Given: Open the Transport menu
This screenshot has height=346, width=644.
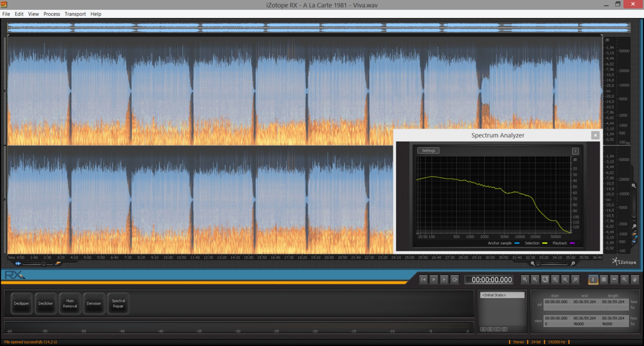Looking at the screenshot, I should pos(75,14).
